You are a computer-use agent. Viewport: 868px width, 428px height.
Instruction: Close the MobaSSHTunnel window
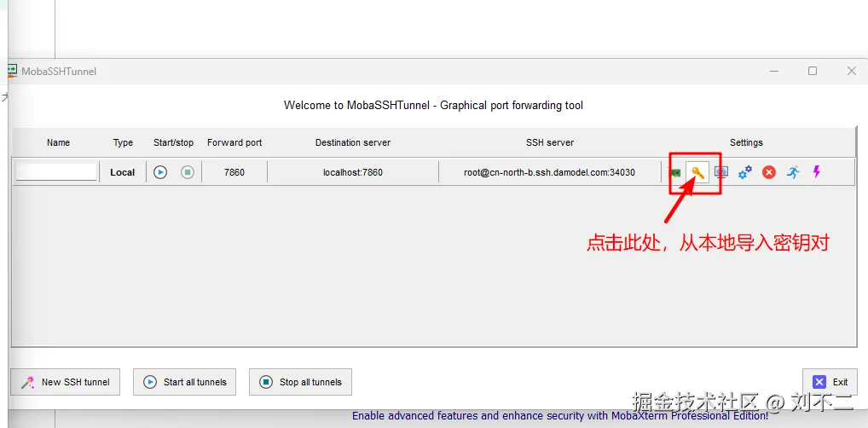click(852, 71)
